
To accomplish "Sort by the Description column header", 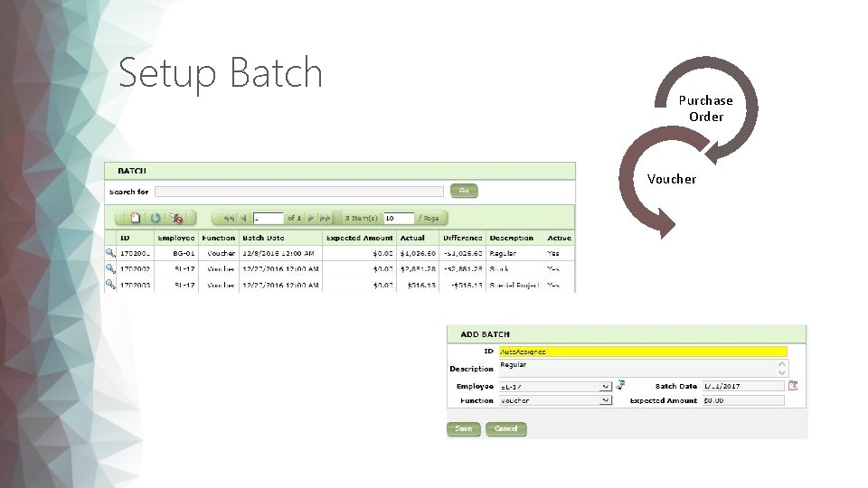I will pos(512,238).
